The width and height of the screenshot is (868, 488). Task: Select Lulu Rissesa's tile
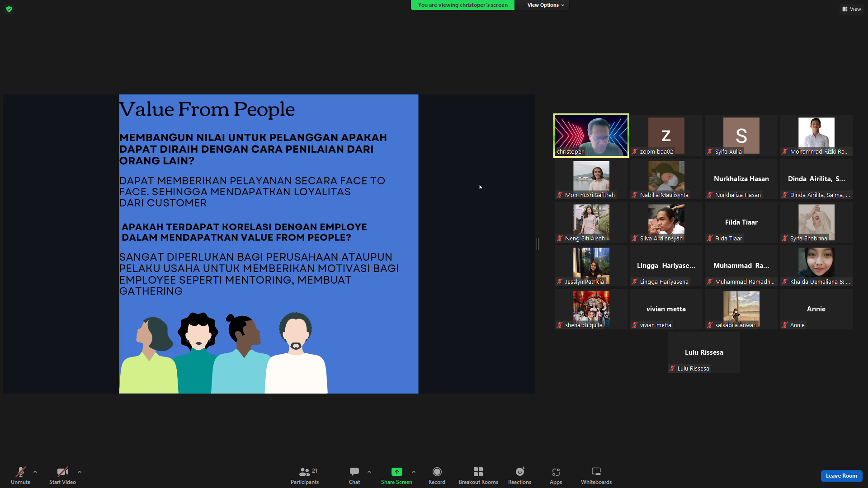tap(704, 352)
